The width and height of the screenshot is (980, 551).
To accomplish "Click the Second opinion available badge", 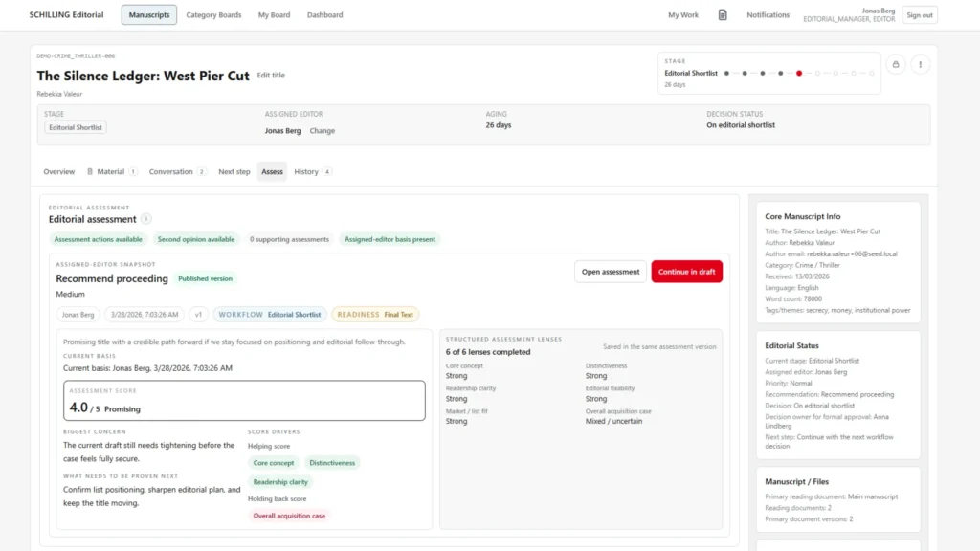I will point(195,239).
